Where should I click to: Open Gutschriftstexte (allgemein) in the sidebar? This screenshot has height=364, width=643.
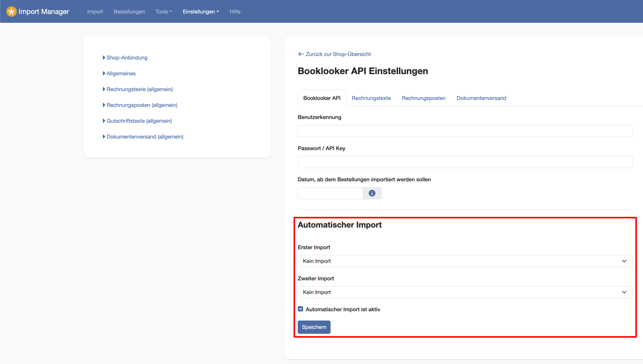[139, 121]
